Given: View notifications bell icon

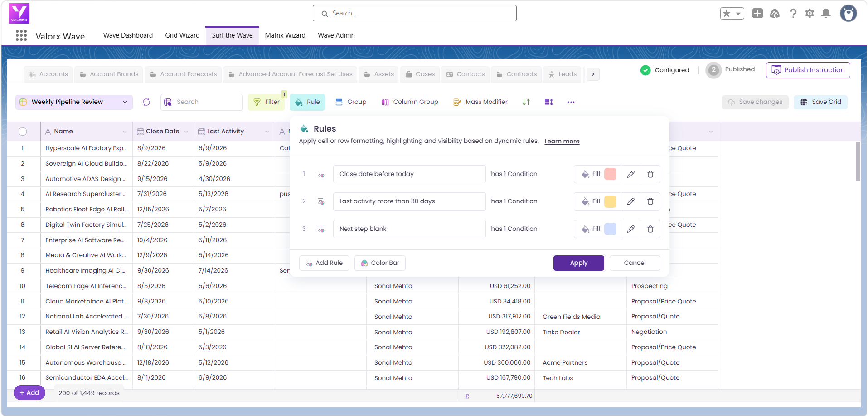Looking at the screenshot, I should click(x=826, y=14).
